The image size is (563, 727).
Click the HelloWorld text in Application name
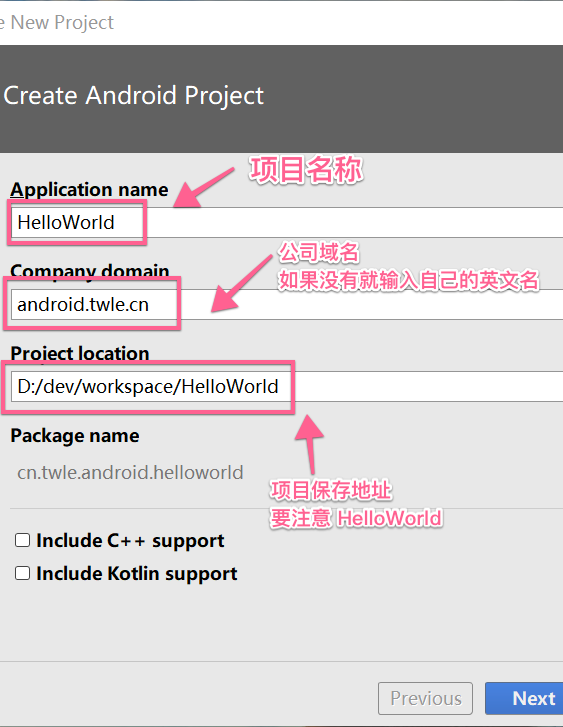tap(66, 223)
